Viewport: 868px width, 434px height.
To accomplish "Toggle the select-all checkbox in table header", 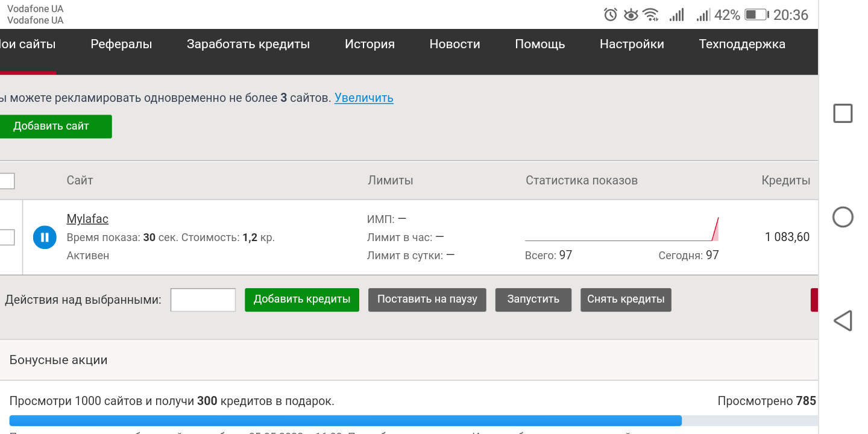I will (6, 181).
